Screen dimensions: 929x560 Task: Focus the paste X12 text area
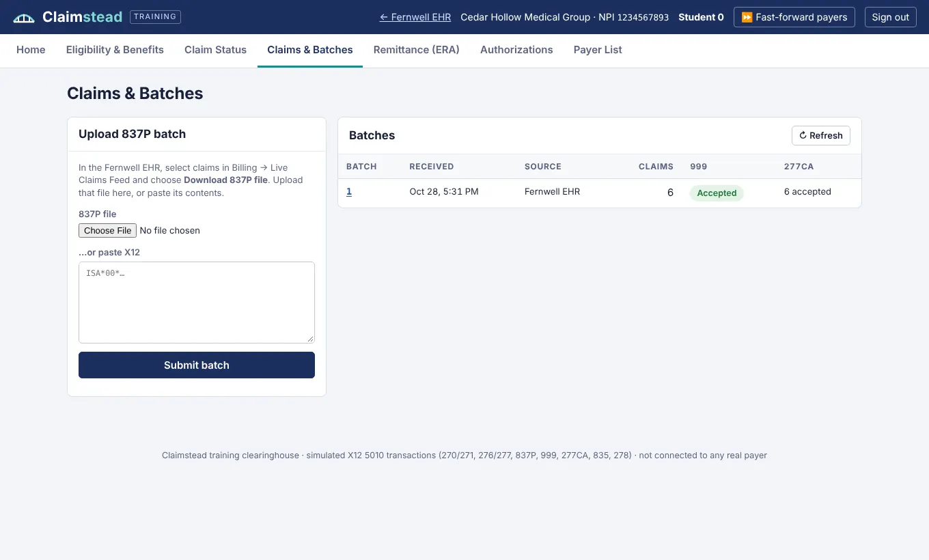click(197, 303)
